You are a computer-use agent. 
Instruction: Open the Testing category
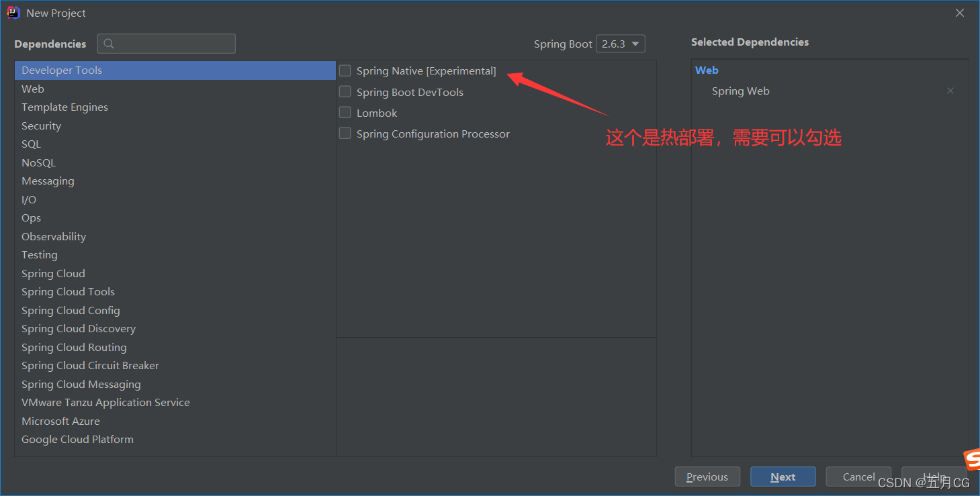[x=175, y=255]
